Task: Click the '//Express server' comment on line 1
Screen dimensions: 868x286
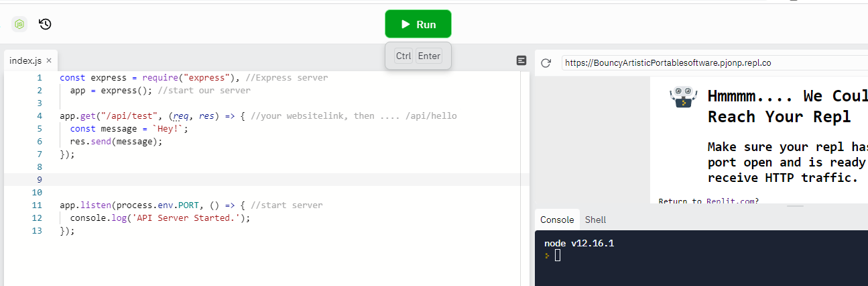Action: [287, 77]
